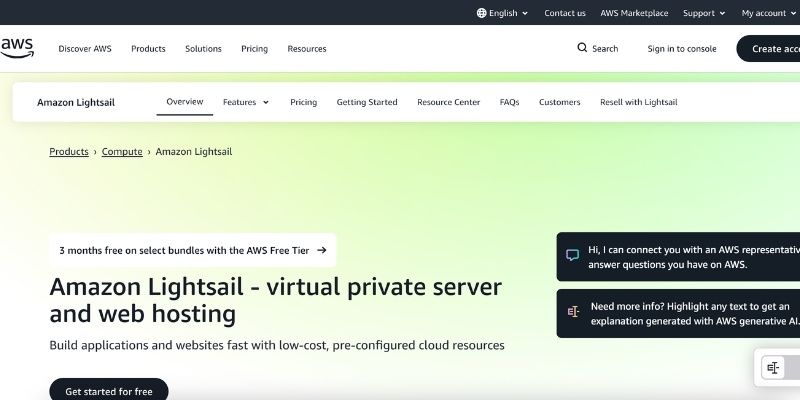Expand the Support dropdown menu
The image size is (800, 400).
pos(704,13)
